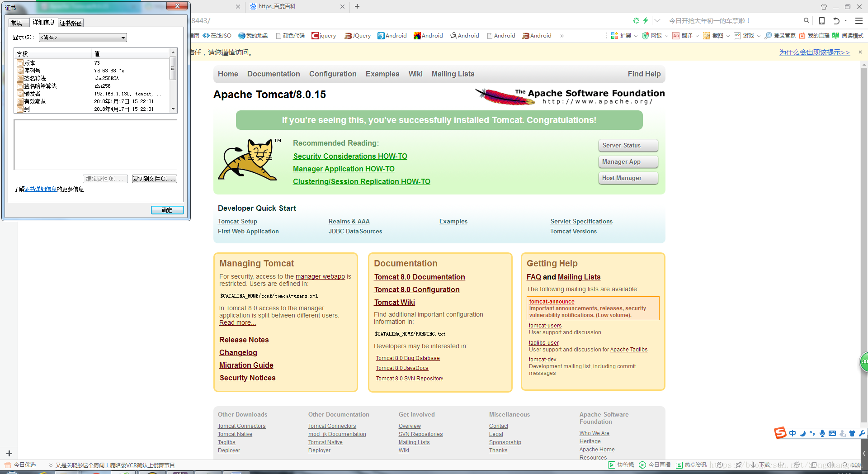Open the 扩展 extensions icon in toolbar
This screenshot has height=474, width=868.
point(614,36)
